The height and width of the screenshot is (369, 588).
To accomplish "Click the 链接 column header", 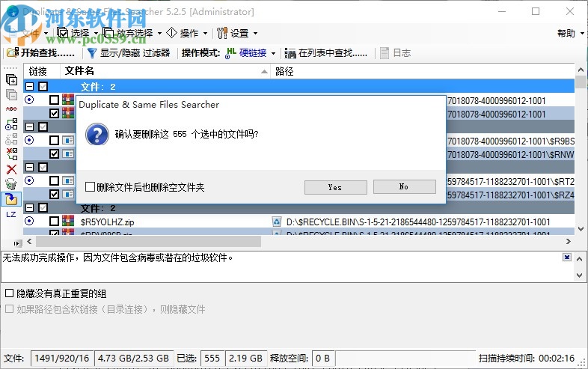I will [x=41, y=71].
